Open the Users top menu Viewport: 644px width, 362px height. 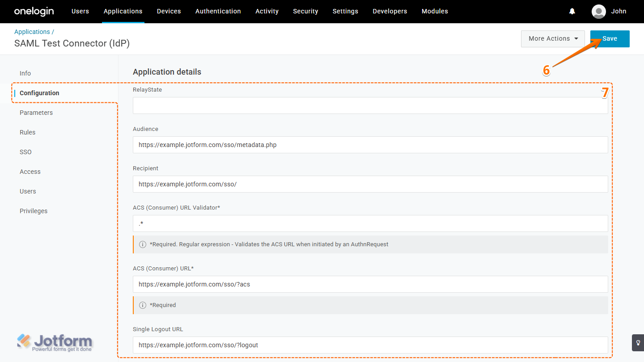pos(80,12)
